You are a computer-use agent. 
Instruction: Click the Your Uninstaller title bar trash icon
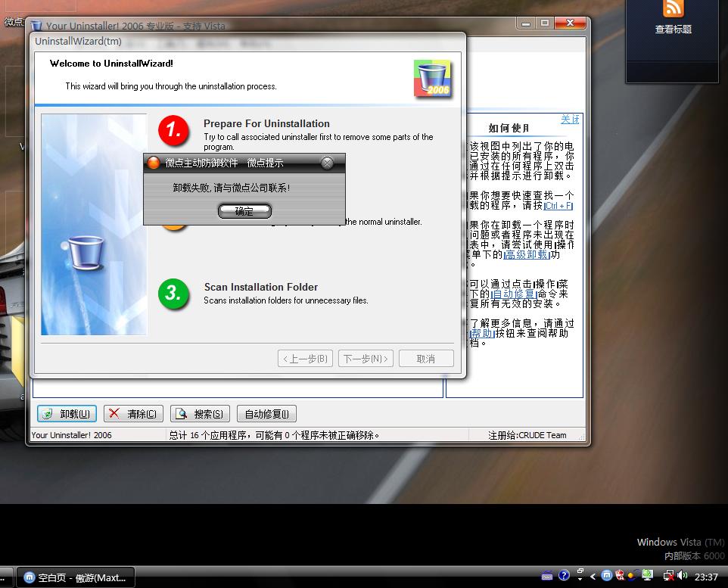click(x=36, y=26)
